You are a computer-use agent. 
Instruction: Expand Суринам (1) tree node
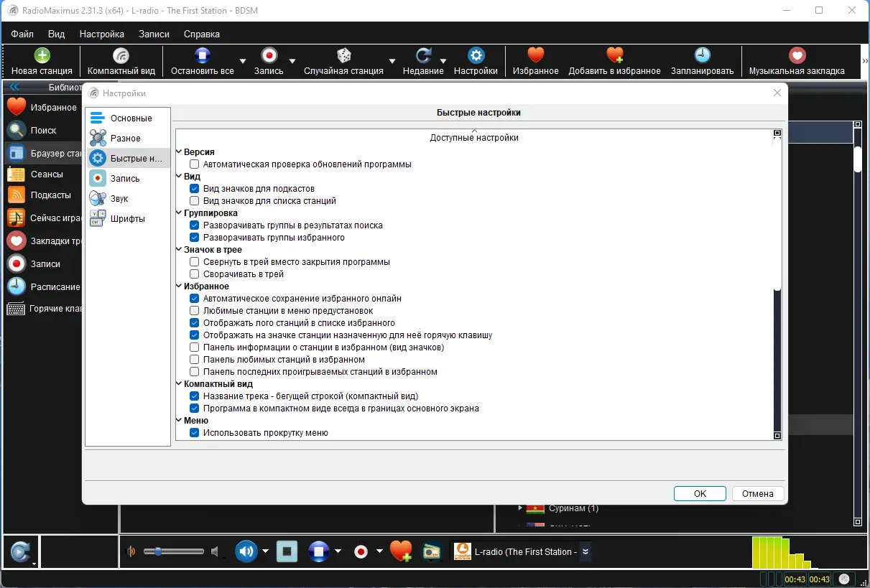[x=521, y=508]
